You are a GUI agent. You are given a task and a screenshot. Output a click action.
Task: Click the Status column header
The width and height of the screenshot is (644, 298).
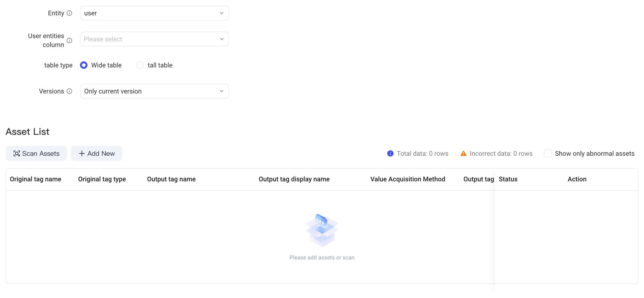coord(508,179)
